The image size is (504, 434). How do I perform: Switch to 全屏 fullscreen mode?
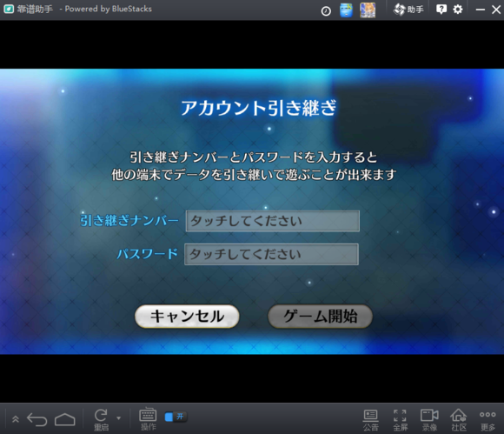(x=401, y=420)
